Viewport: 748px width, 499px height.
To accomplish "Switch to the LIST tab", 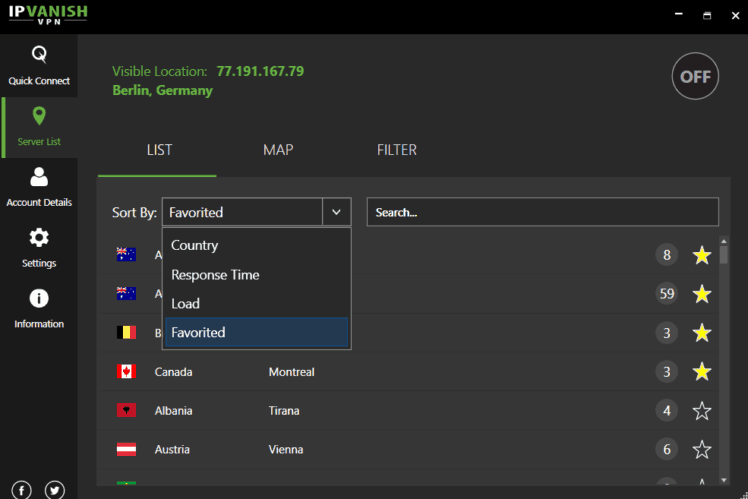I will pyautogui.click(x=159, y=150).
